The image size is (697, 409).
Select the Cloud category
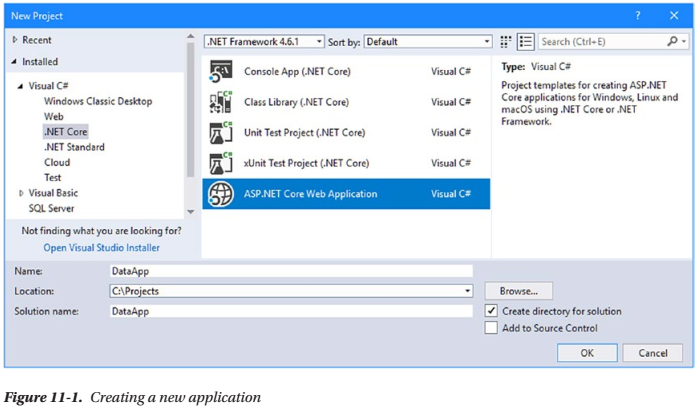tap(57, 162)
